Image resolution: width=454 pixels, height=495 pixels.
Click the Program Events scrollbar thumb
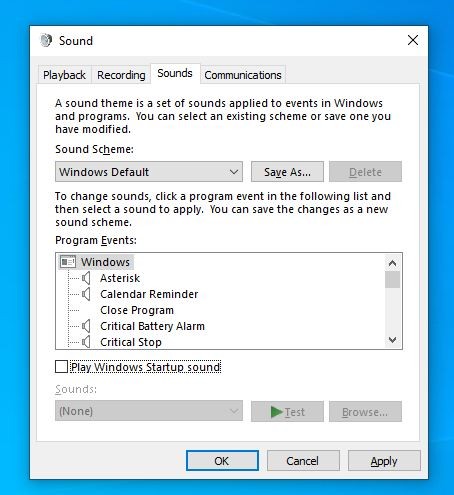(x=392, y=279)
